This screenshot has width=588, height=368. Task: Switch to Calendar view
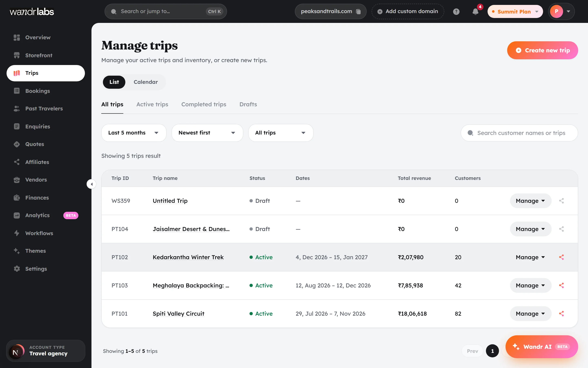click(x=146, y=82)
